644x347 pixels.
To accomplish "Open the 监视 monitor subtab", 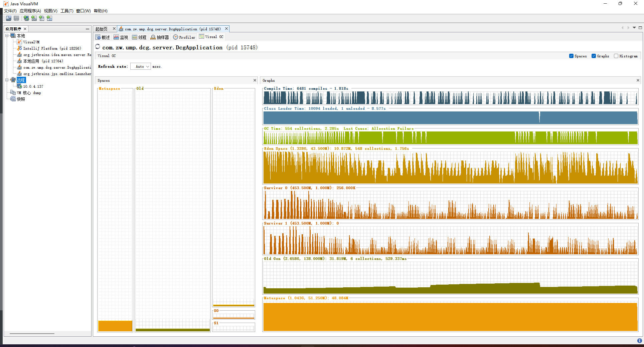I will tap(121, 37).
